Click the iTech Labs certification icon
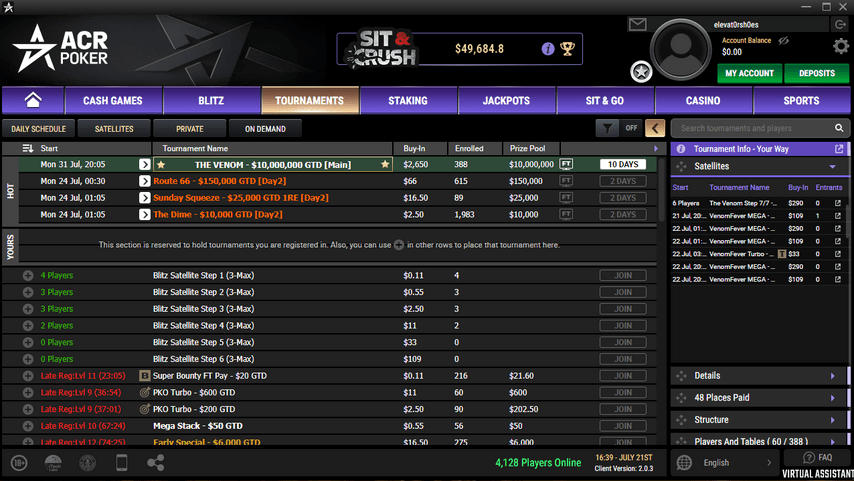 click(x=53, y=463)
